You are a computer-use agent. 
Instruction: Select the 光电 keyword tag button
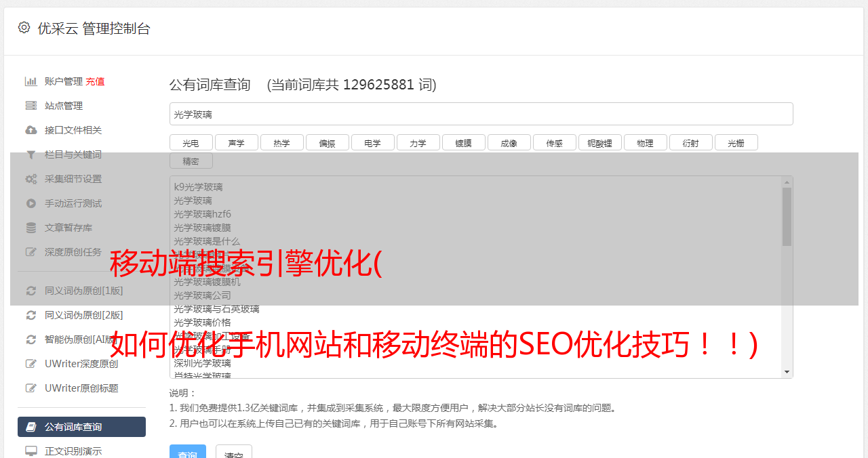tap(191, 142)
